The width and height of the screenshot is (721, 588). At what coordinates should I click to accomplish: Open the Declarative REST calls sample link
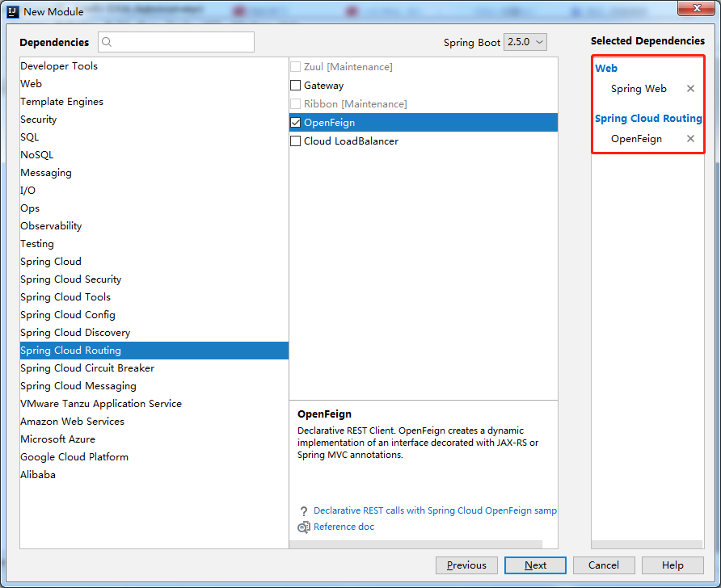(435, 510)
